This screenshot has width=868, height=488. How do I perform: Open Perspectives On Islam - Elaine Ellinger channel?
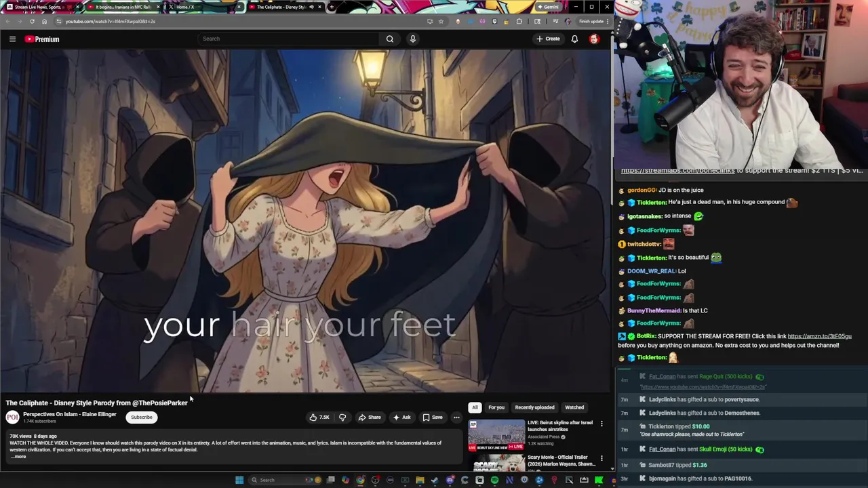[70, 414]
